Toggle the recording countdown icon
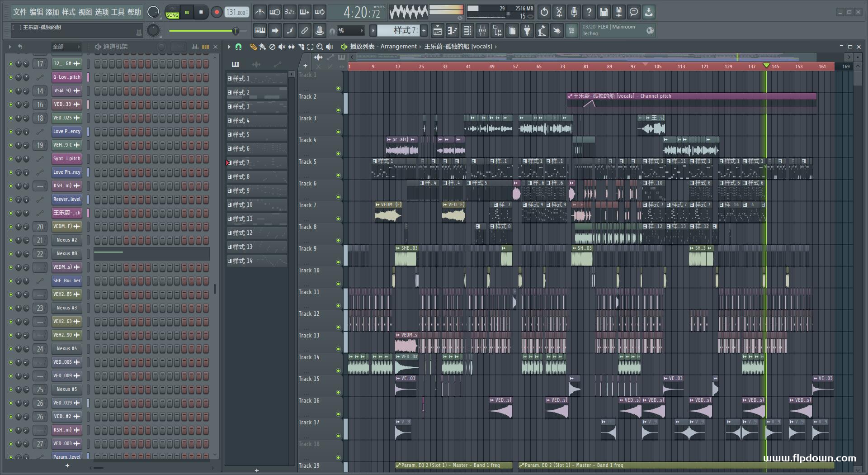Screen dimensions: 868x475 click(289, 12)
